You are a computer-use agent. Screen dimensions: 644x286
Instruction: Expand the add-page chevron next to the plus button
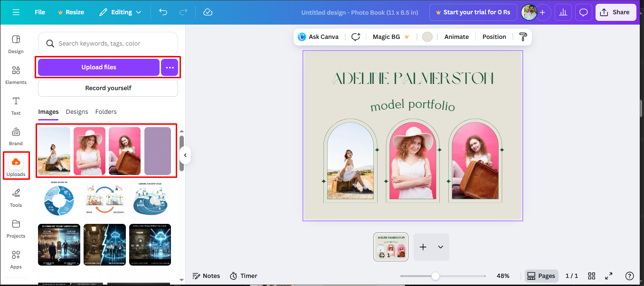pos(439,247)
